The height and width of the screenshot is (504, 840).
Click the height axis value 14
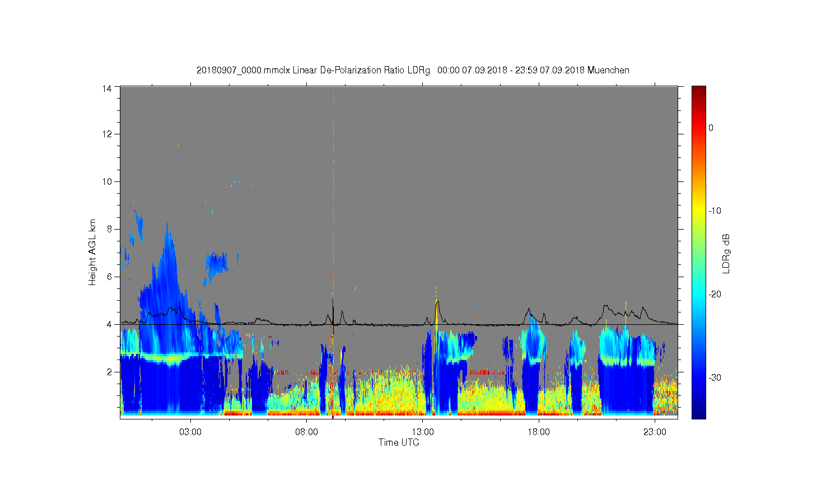tap(106, 88)
